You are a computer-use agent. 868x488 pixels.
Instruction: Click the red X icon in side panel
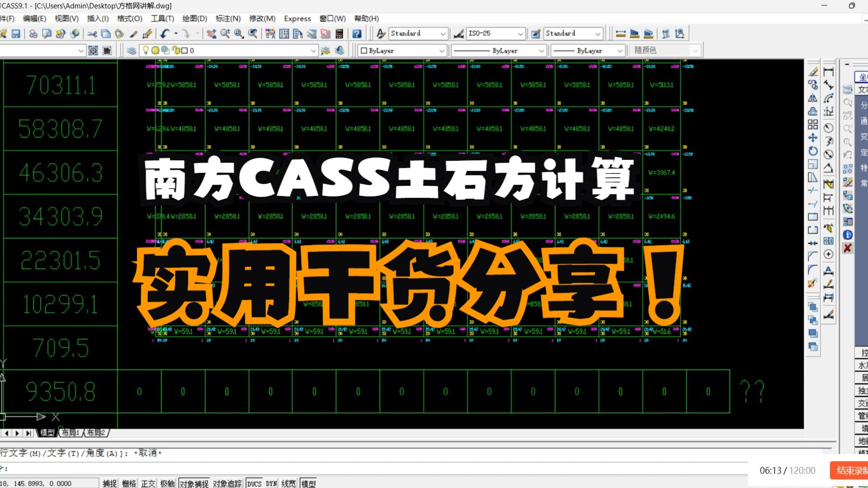point(848,248)
